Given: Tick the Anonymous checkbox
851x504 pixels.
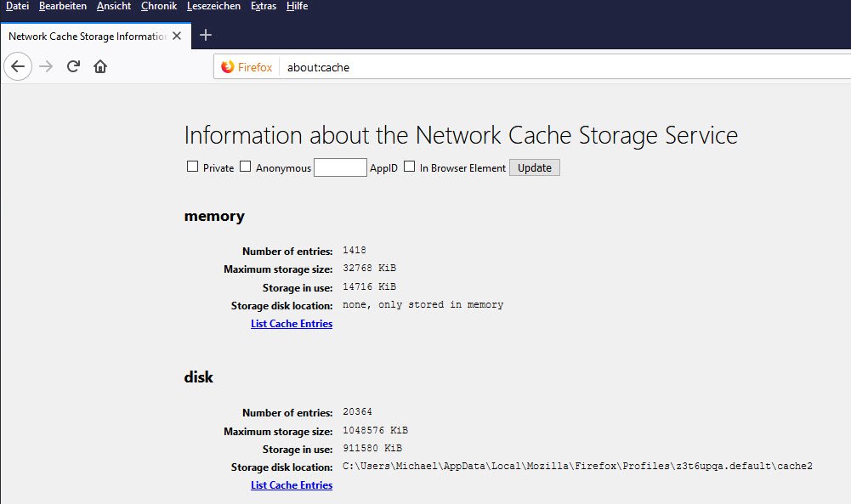Looking at the screenshot, I should click(x=245, y=167).
